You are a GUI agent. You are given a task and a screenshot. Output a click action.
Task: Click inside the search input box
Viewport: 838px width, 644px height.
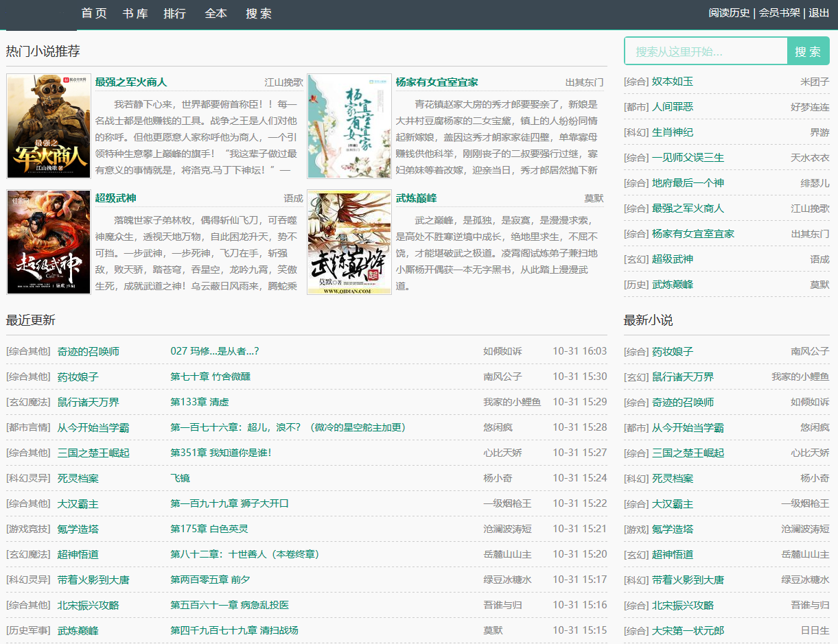coord(706,51)
